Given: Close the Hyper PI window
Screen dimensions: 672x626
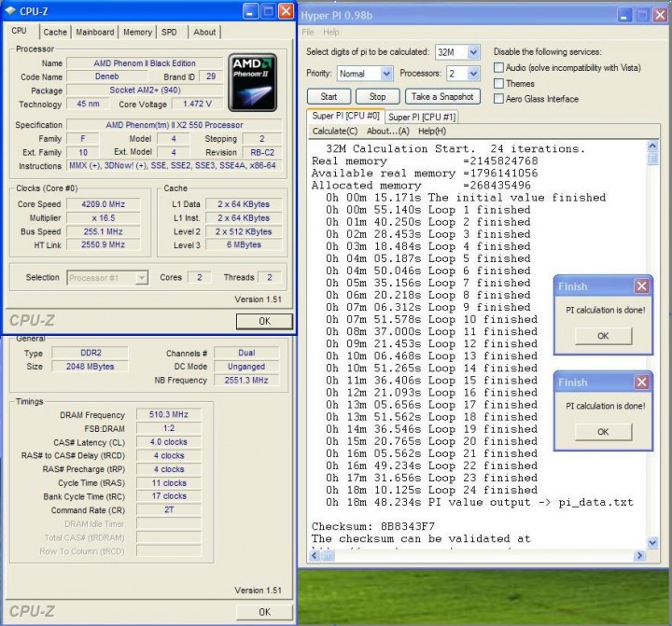Looking at the screenshot, I should pyautogui.click(x=660, y=14).
